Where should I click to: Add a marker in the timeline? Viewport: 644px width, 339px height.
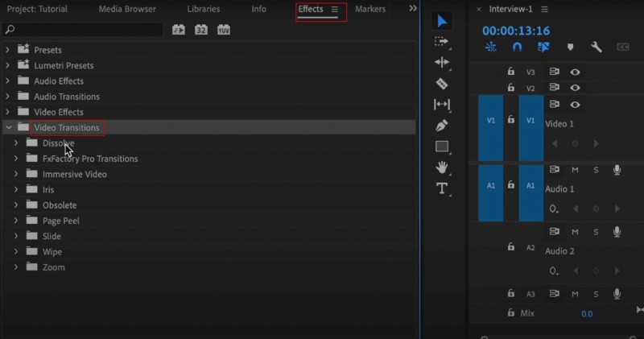pyautogui.click(x=570, y=48)
